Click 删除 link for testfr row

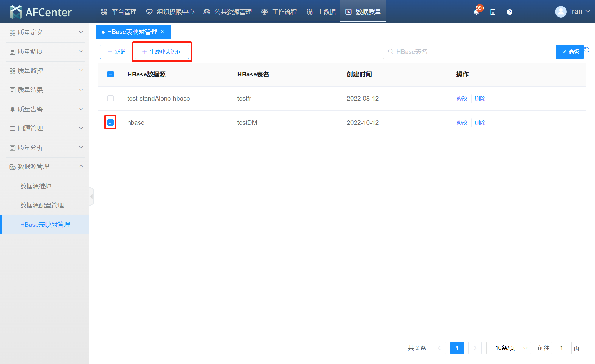480,99
